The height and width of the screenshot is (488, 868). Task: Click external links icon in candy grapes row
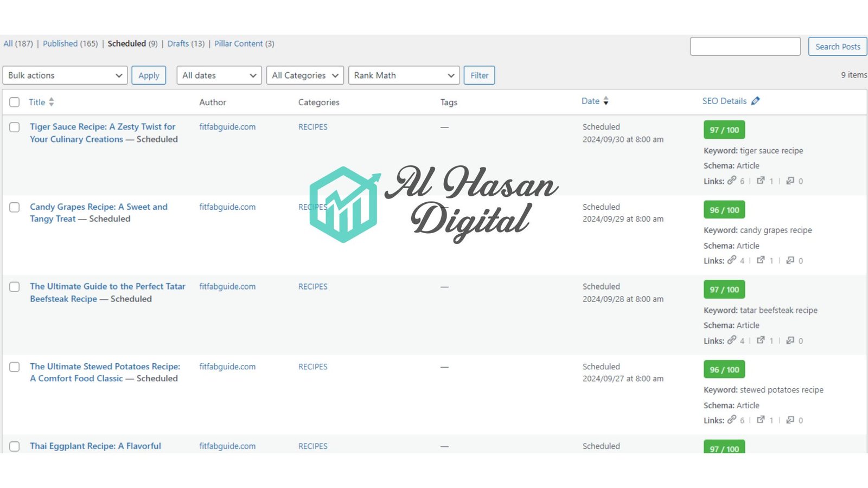761,260
